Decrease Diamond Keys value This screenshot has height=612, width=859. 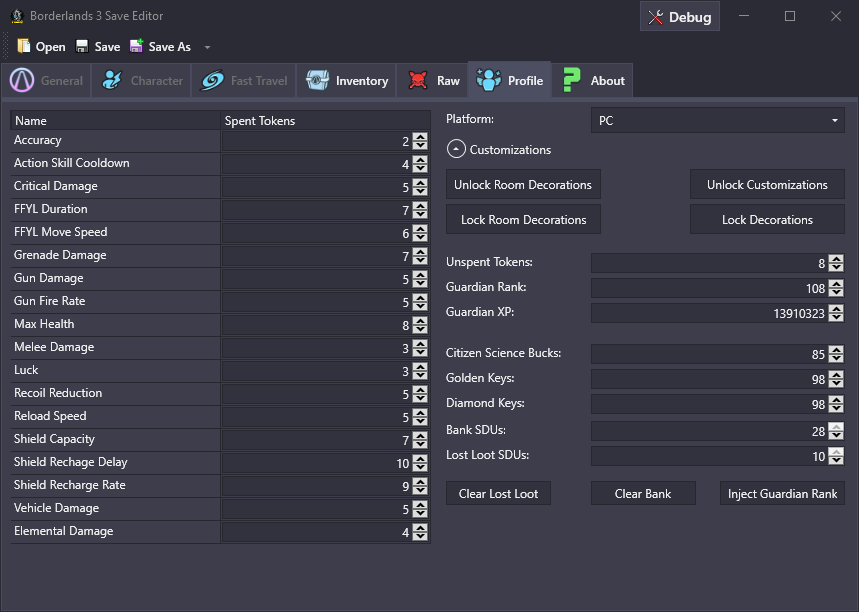point(835,408)
